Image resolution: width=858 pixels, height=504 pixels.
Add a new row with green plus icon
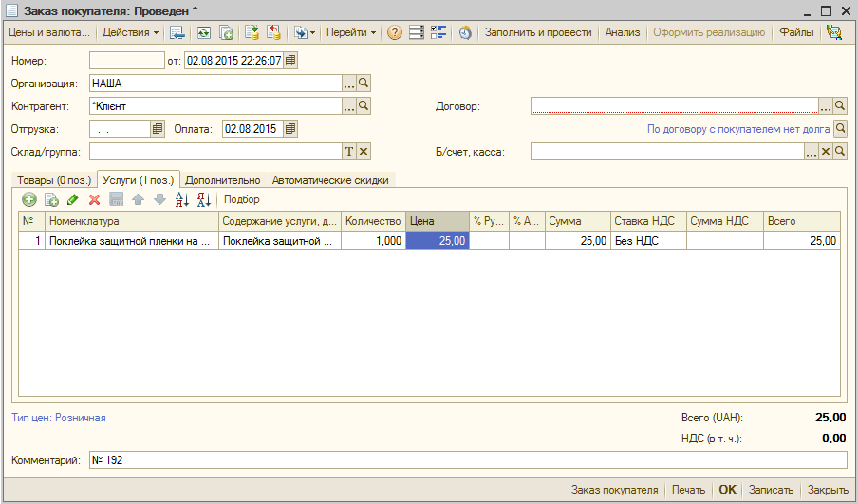coord(29,199)
